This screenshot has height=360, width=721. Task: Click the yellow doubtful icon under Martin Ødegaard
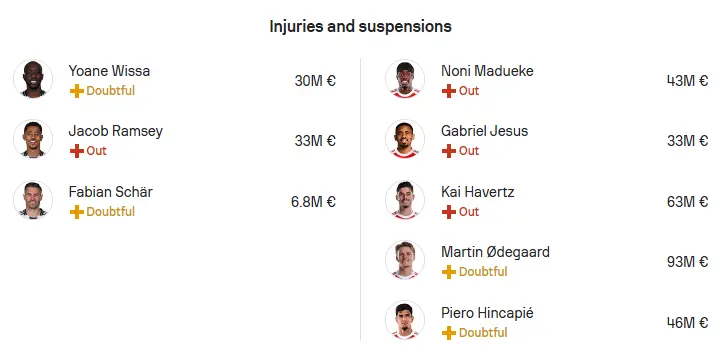(x=449, y=272)
